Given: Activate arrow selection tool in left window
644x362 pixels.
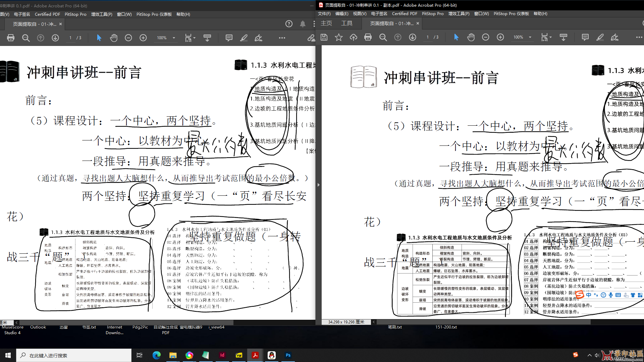Looking at the screenshot, I should 99,38.
